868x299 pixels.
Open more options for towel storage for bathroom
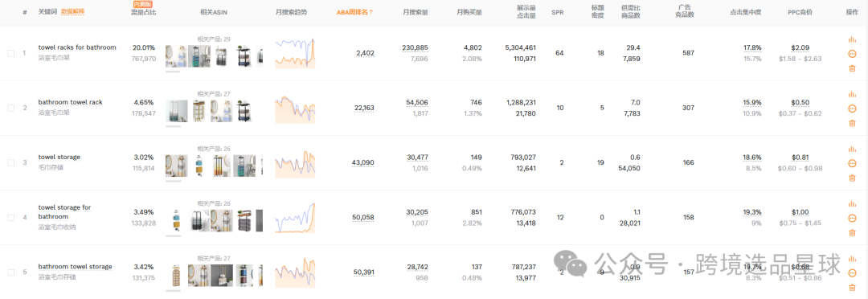pyautogui.click(x=852, y=218)
